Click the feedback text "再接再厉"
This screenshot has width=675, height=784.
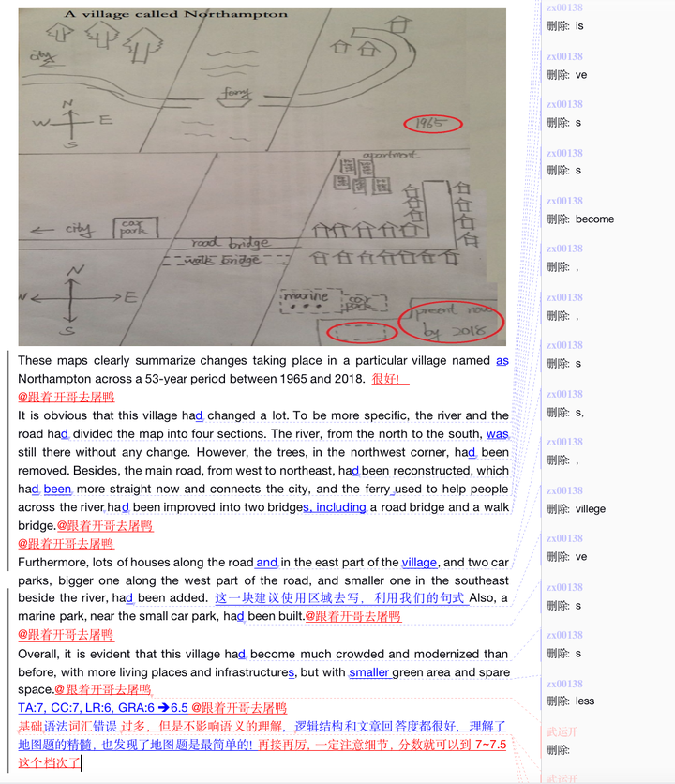[280, 745]
